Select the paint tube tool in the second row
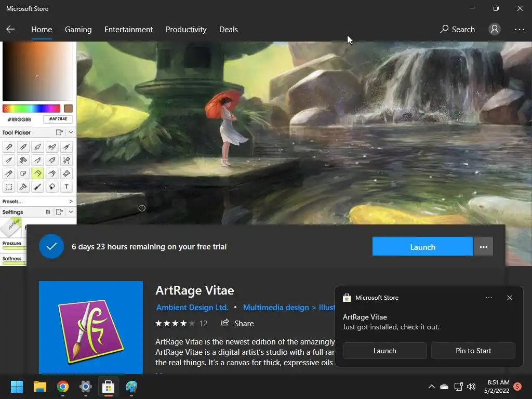The image size is (532, 399). (52, 160)
